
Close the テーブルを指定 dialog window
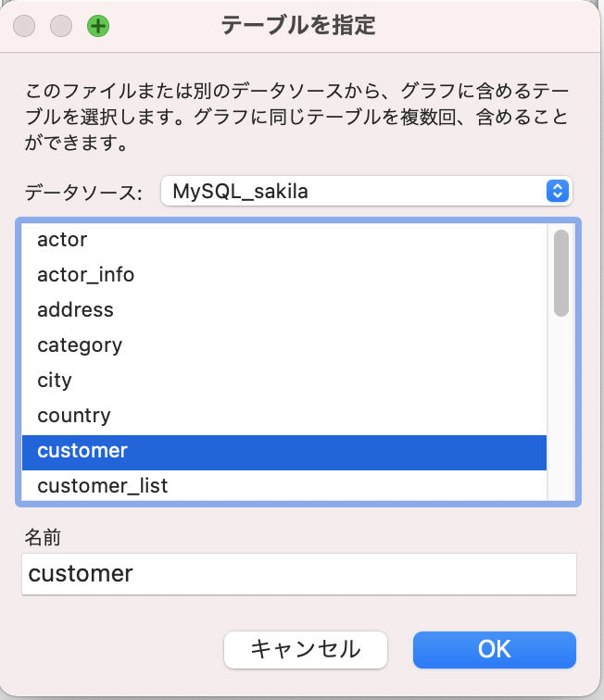pyautogui.click(x=24, y=26)
